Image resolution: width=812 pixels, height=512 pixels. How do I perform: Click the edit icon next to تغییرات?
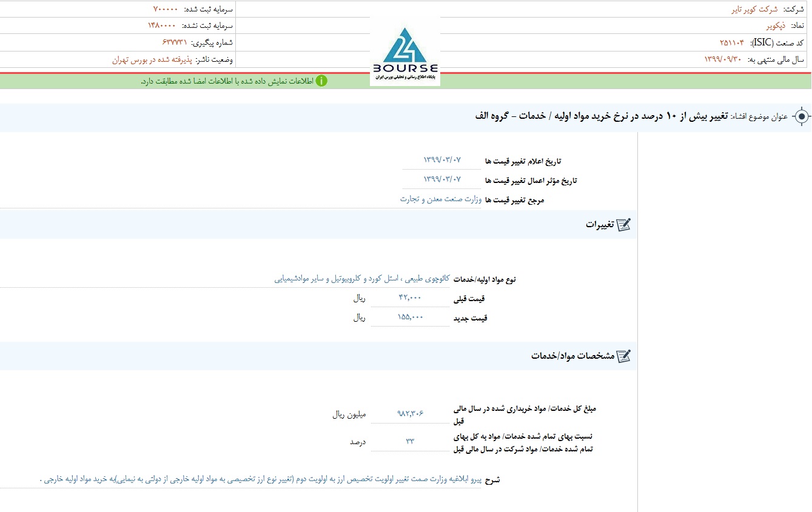[623, 225]
